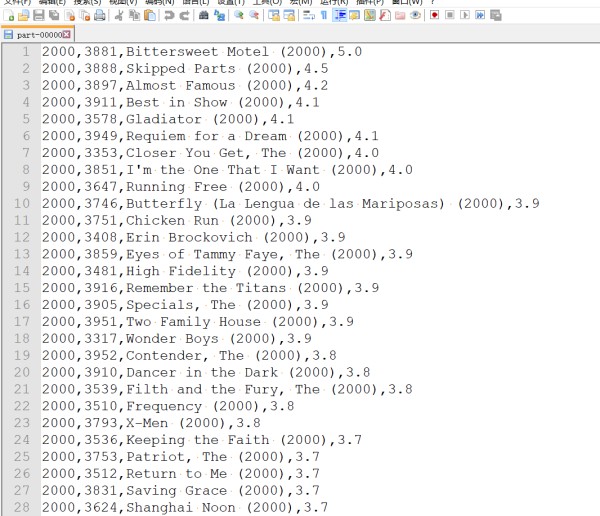Click the 'Almost Famous (2000),4.2' line

pos(185,85)
